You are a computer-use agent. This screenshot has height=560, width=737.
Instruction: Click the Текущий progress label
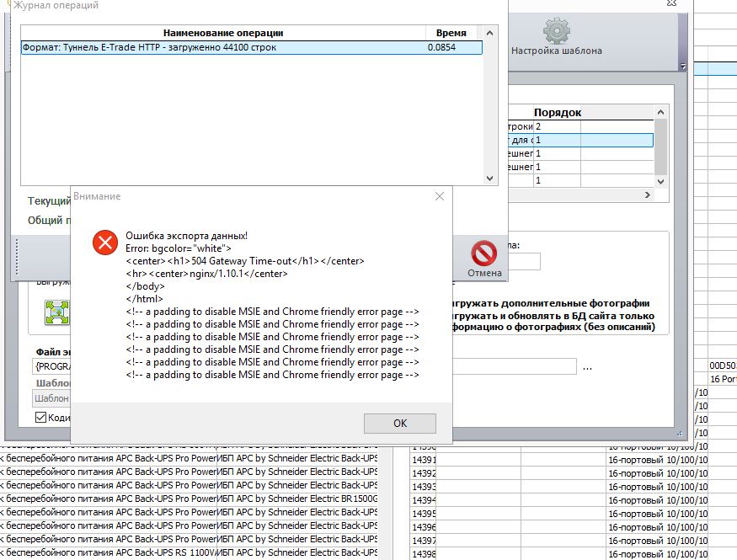[49, 201]
